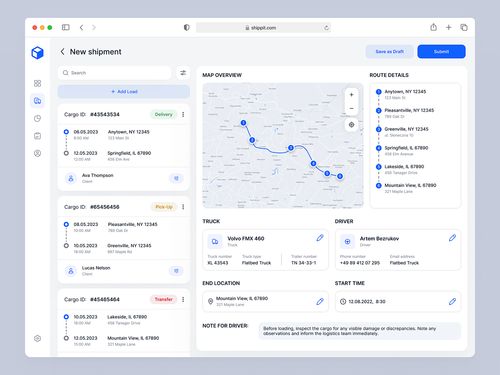Viewport: 500px width, 375px height.
Task: Go back from New shipment page
Action: (62, 52)
